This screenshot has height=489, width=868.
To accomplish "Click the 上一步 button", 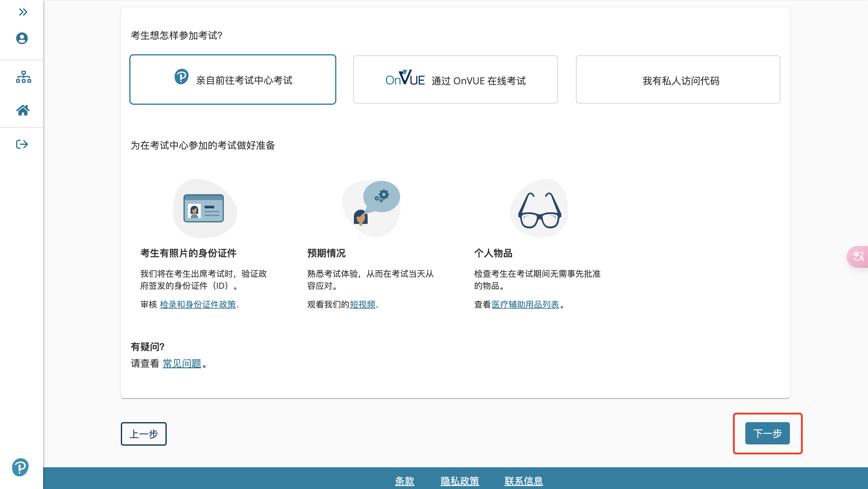I will [143, 434].
